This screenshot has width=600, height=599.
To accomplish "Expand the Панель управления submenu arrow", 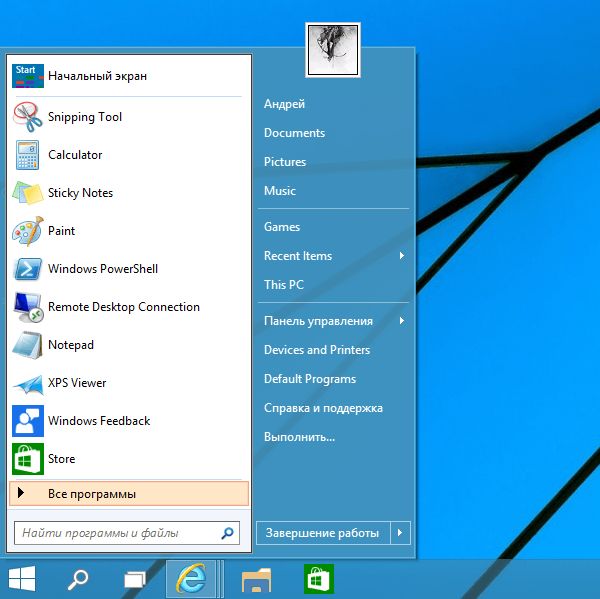I will 401,321.
